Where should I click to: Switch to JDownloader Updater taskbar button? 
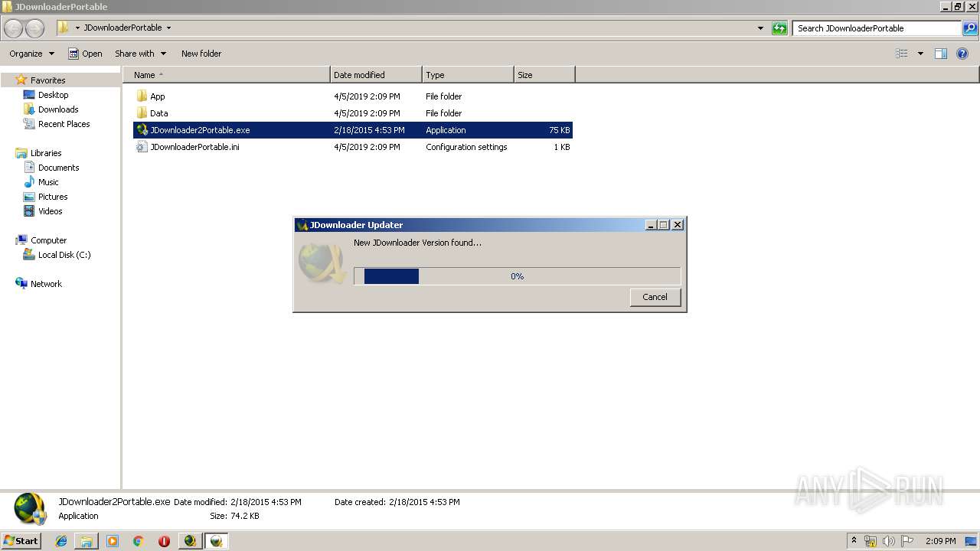[x=217, y=541]
